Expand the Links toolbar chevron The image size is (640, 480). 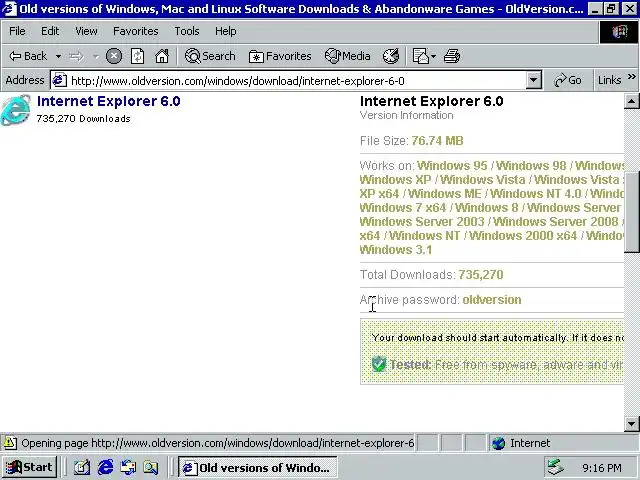631,77
